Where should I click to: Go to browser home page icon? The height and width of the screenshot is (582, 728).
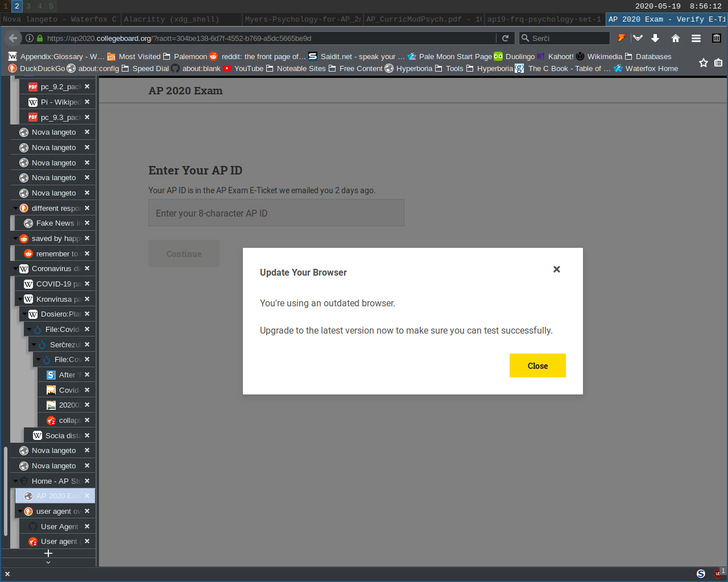pos(676,38)
